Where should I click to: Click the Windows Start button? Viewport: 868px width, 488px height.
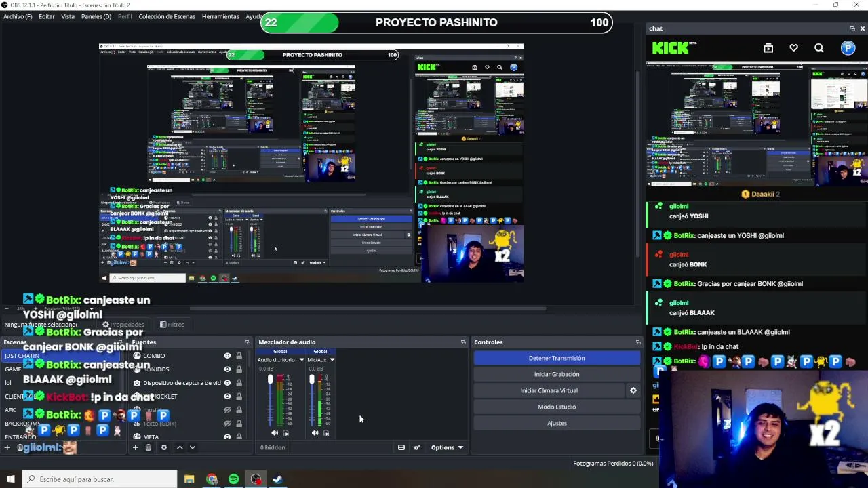pos(10,479)
